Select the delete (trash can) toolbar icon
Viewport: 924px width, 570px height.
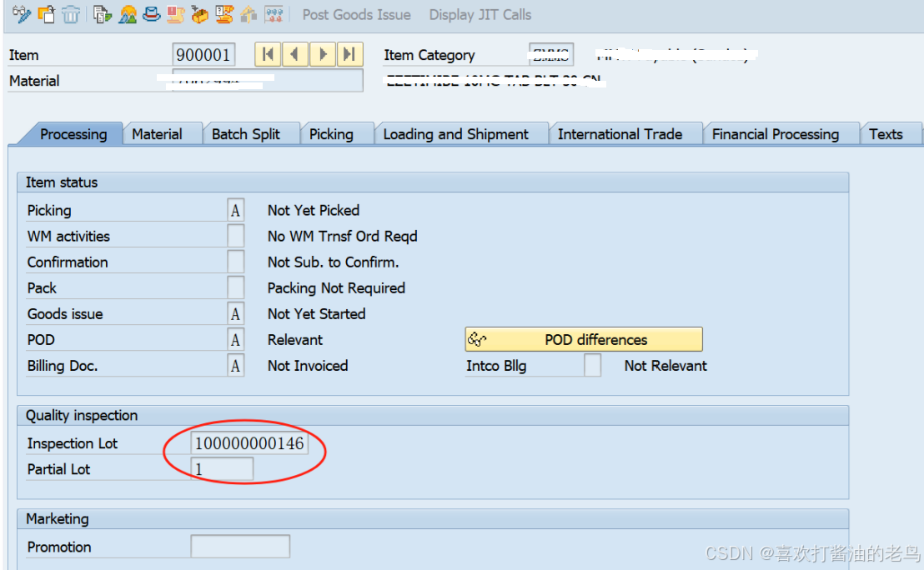click(x=71, y=13)
